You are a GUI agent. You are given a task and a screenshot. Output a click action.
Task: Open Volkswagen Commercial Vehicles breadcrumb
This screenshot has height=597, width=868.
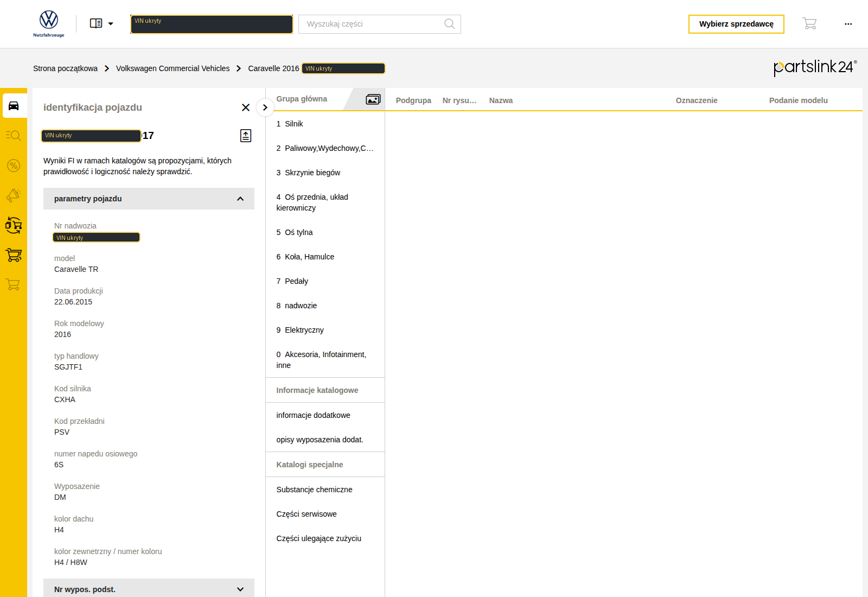click(x=173, y=68)
